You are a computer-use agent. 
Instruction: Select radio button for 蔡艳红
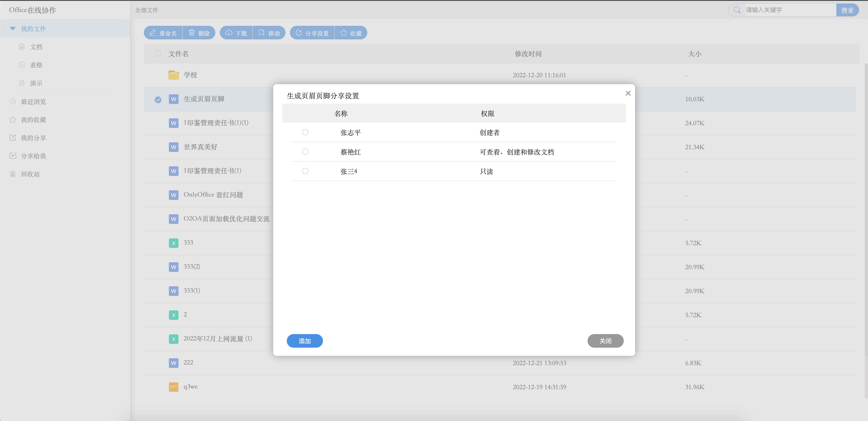coord(305,152)
